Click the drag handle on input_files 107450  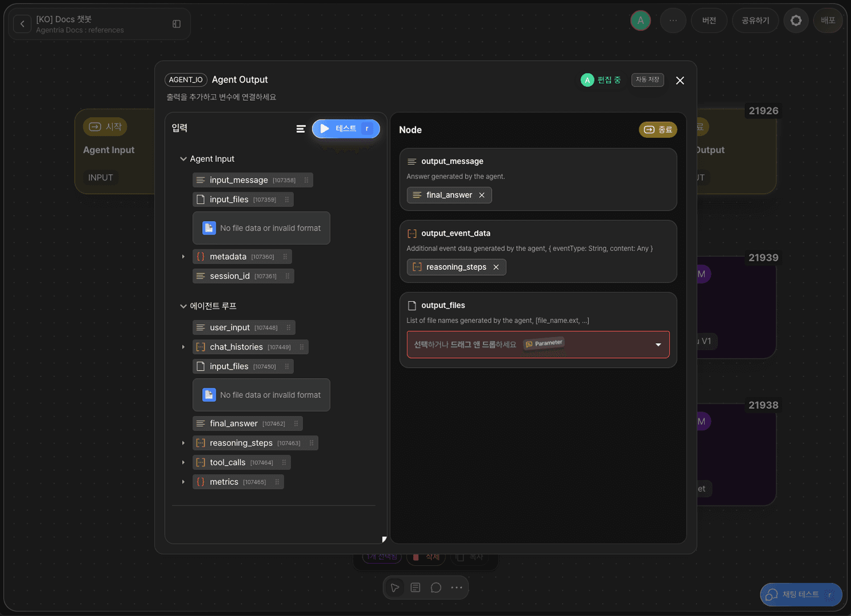coord(287,366)
